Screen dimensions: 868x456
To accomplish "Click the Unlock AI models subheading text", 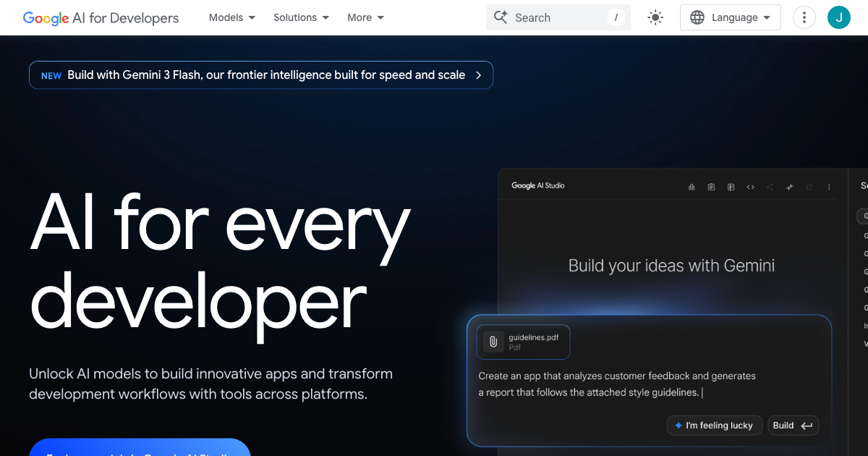I will 211,384.
